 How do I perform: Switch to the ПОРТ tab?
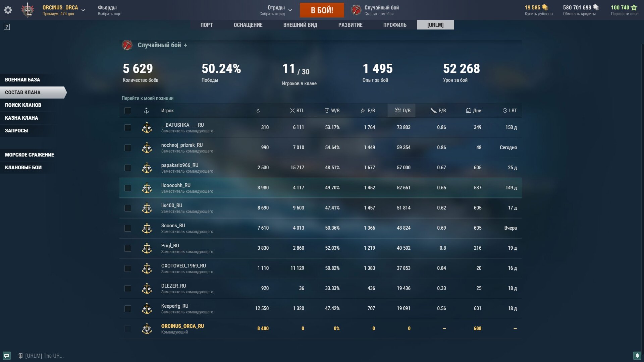207,25
